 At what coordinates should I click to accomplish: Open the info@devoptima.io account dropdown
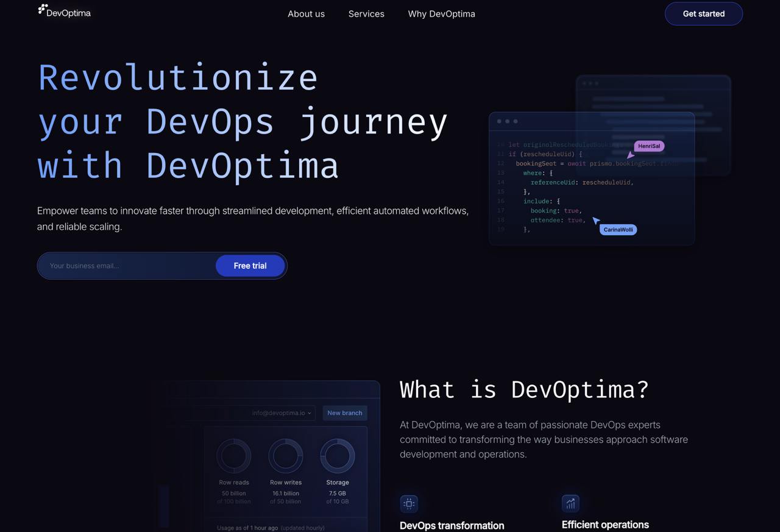click(282, 413)
